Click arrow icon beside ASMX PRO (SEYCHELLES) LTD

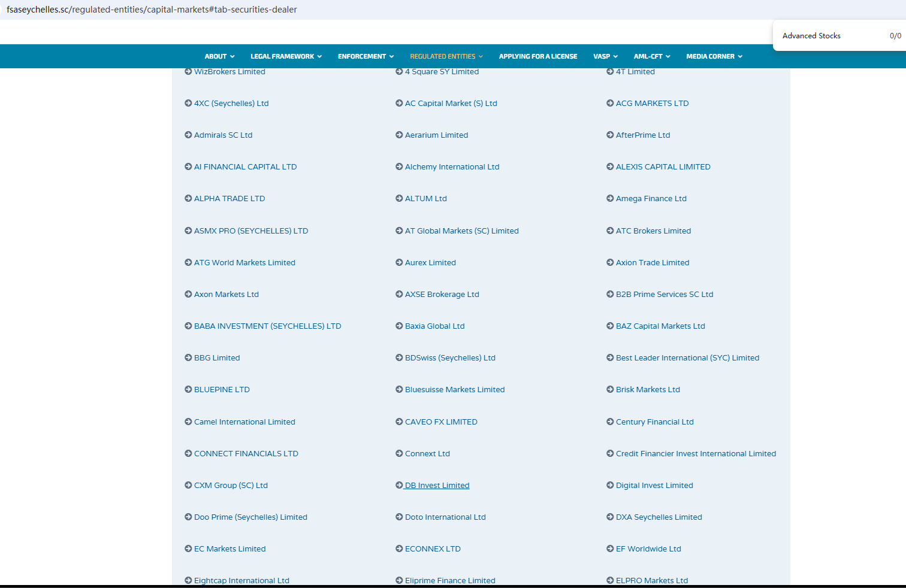(x=188, y=231)
